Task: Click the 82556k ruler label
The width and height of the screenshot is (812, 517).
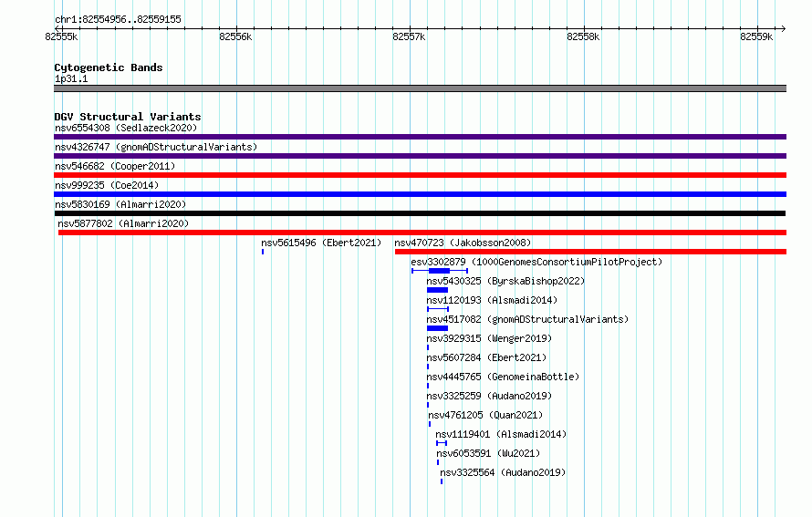Action: 235,36
